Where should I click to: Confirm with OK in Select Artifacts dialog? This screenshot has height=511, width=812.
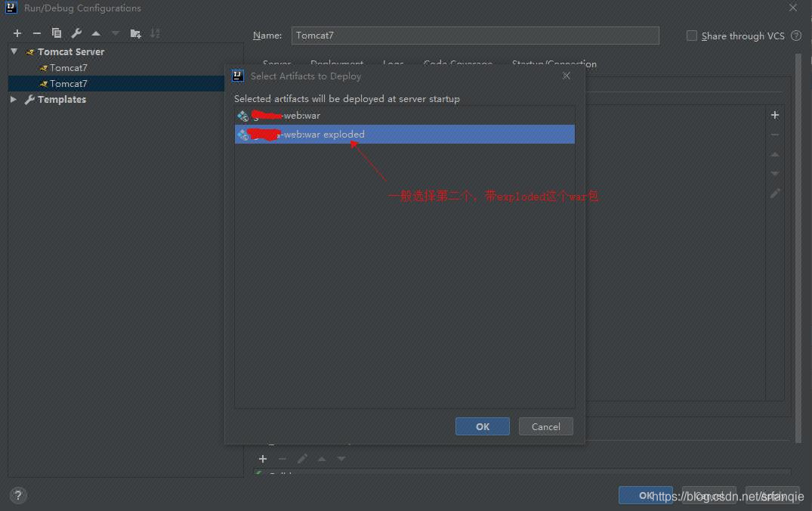coord(482,426)
